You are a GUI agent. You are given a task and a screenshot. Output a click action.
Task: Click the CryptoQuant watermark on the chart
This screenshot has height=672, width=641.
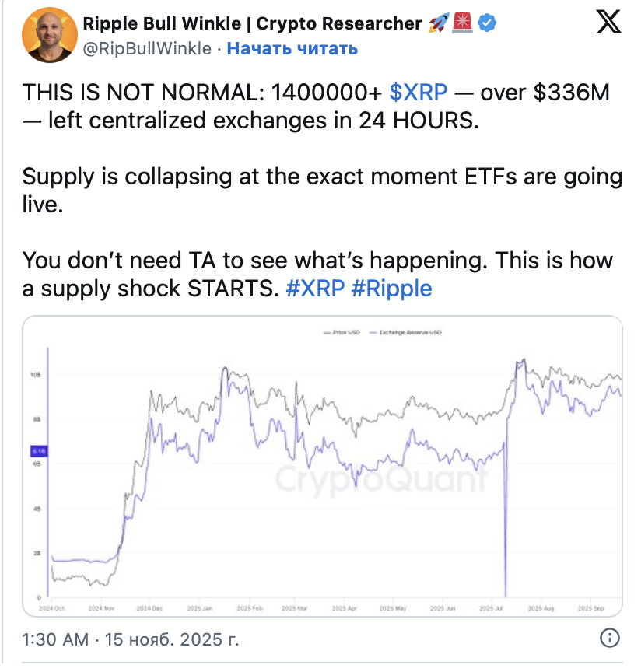(x=381, y=480)
